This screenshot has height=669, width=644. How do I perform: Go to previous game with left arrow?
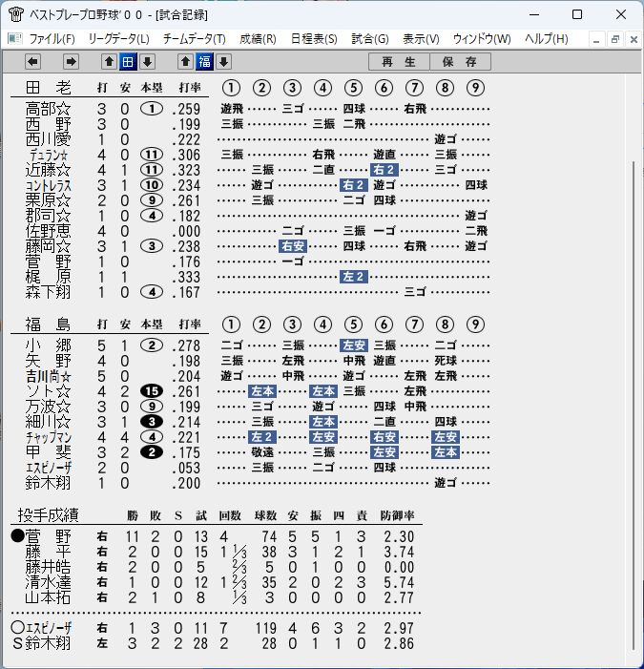32,62
